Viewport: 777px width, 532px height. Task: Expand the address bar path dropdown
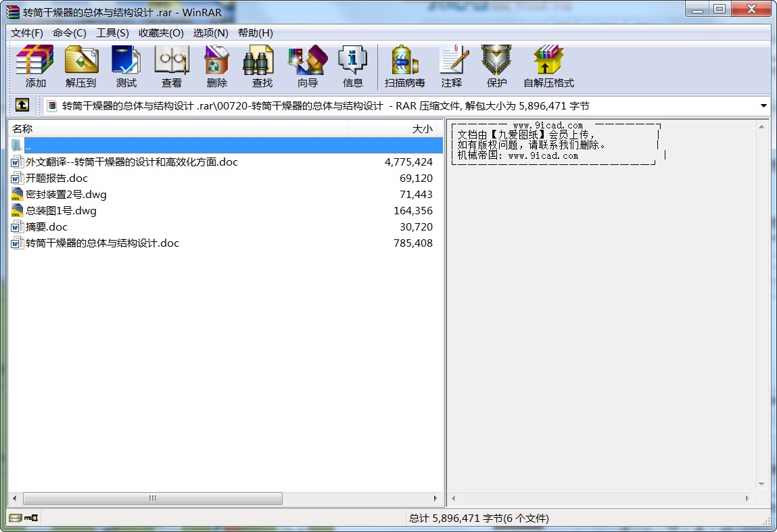tap(763, 105)
